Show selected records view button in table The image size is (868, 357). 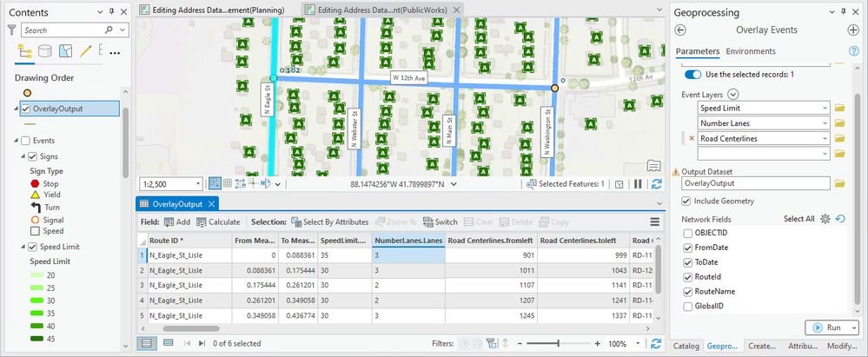click(169, 343)
